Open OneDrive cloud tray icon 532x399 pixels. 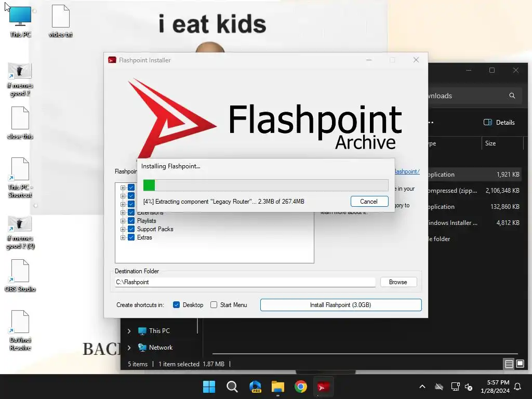click(439, 387)
